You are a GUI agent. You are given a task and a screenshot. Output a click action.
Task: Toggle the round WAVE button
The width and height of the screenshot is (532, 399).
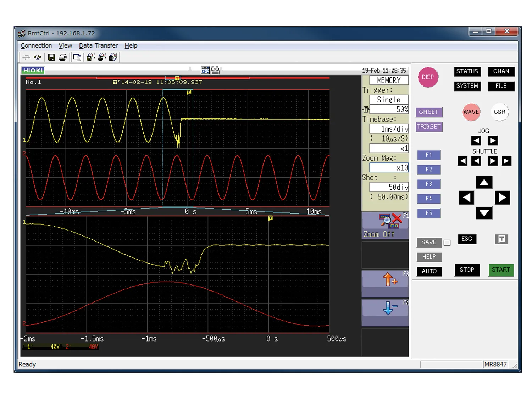click(x=471, y=112)
